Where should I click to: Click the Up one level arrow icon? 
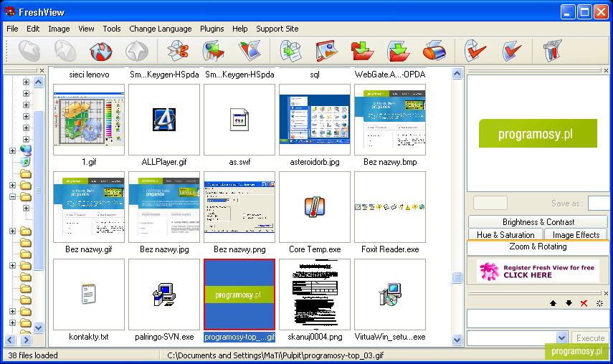click(x=137, y=51)
